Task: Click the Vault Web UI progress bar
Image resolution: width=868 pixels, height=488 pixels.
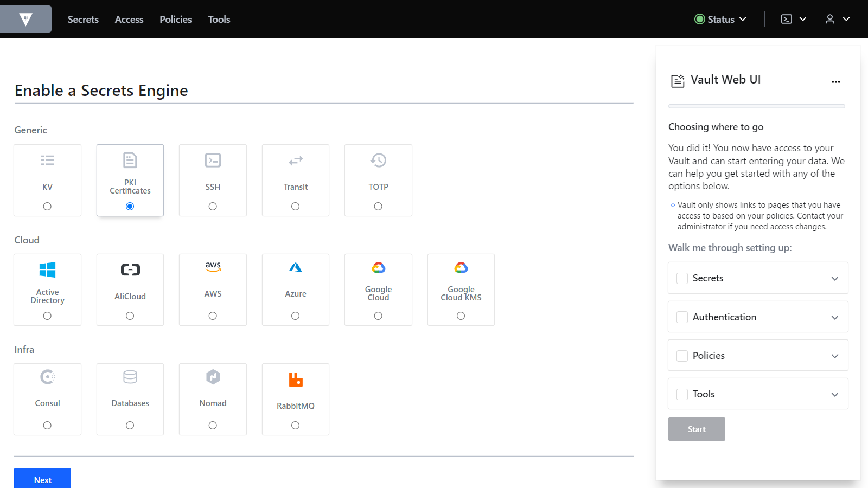Action: coord(756,106)
